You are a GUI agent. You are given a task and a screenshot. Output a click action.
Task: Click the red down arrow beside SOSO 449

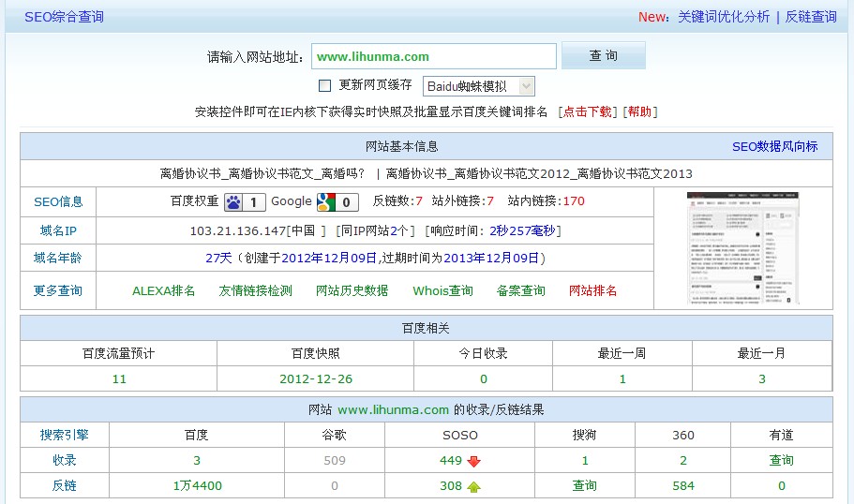pyautogui.click(x=474, y=461)
